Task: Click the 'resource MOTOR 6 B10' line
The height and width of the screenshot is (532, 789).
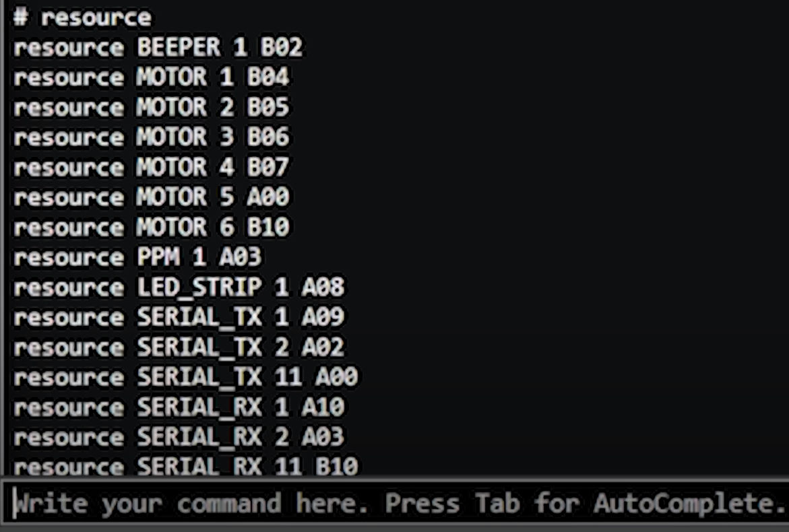Action: point(151,227)
